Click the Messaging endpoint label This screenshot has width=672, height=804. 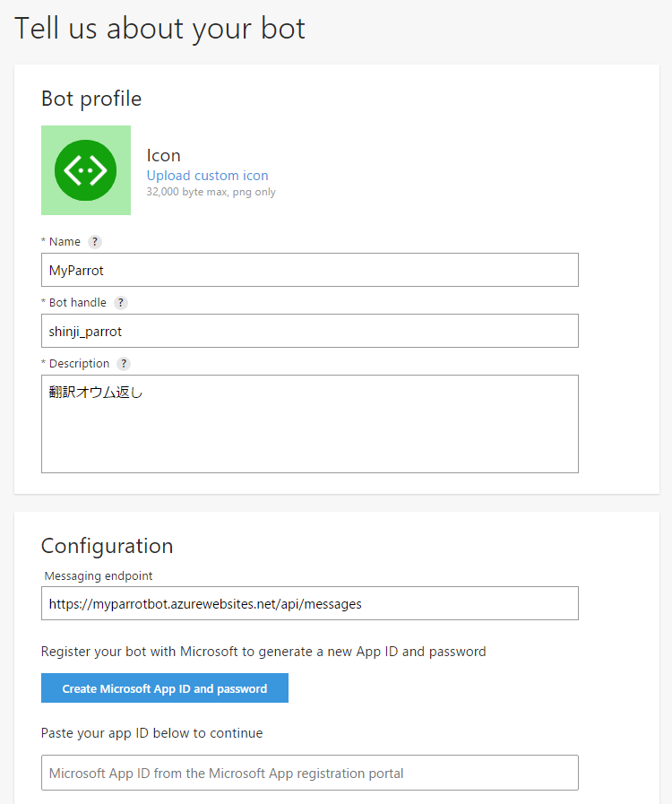(x=99, y=575)
